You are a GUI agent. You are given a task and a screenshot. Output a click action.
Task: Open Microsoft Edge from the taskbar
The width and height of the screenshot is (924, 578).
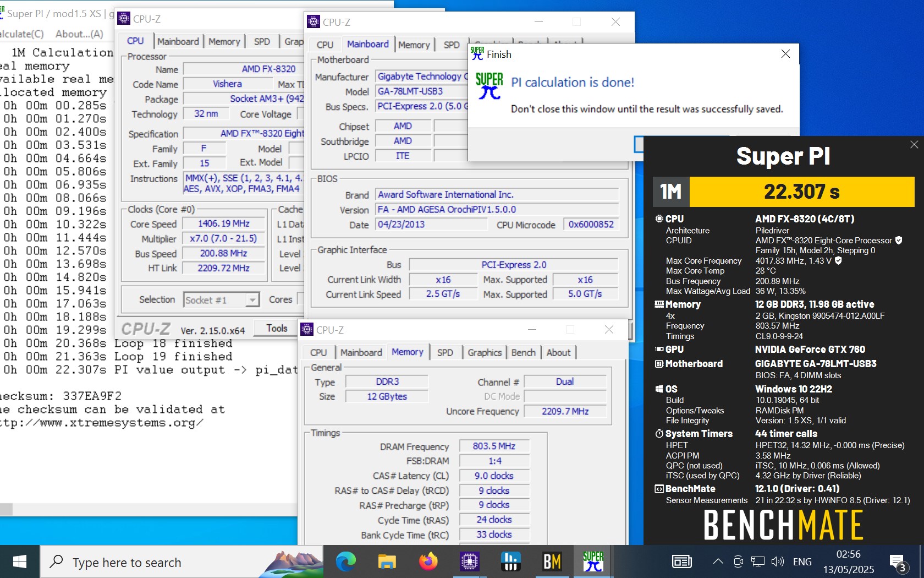coord(346,561)
